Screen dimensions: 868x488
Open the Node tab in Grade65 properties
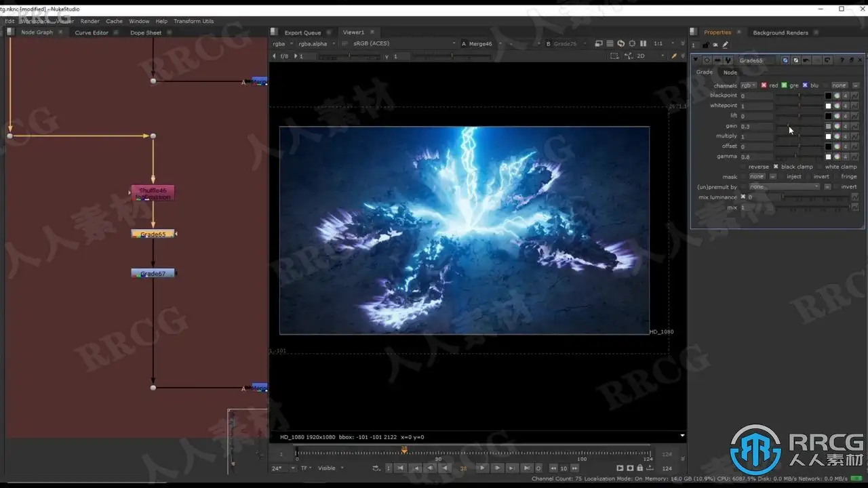pos(730,73)
